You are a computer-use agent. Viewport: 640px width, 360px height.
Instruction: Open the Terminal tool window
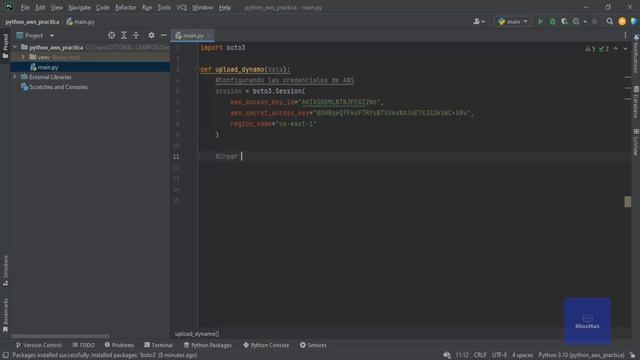tap(158, 345)
